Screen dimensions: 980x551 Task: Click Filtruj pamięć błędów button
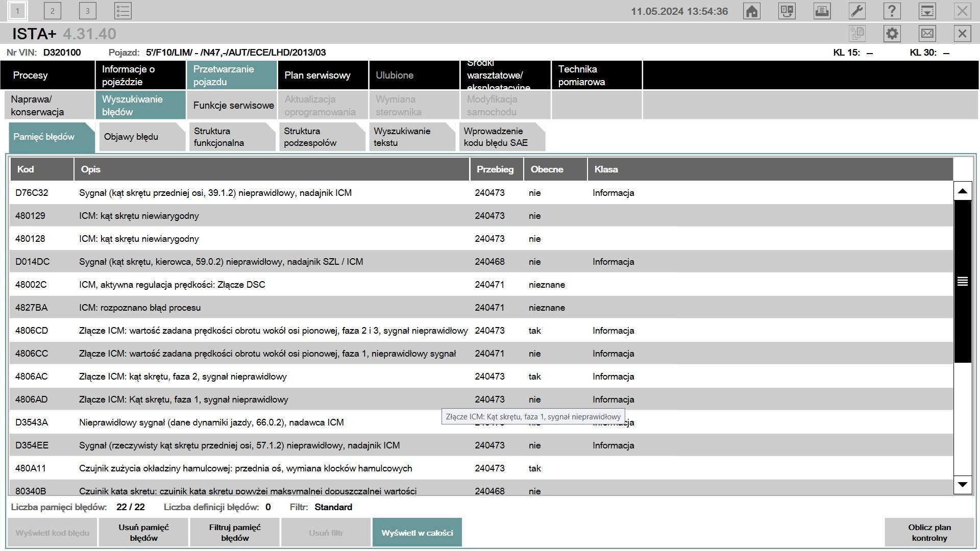(235, 533)
